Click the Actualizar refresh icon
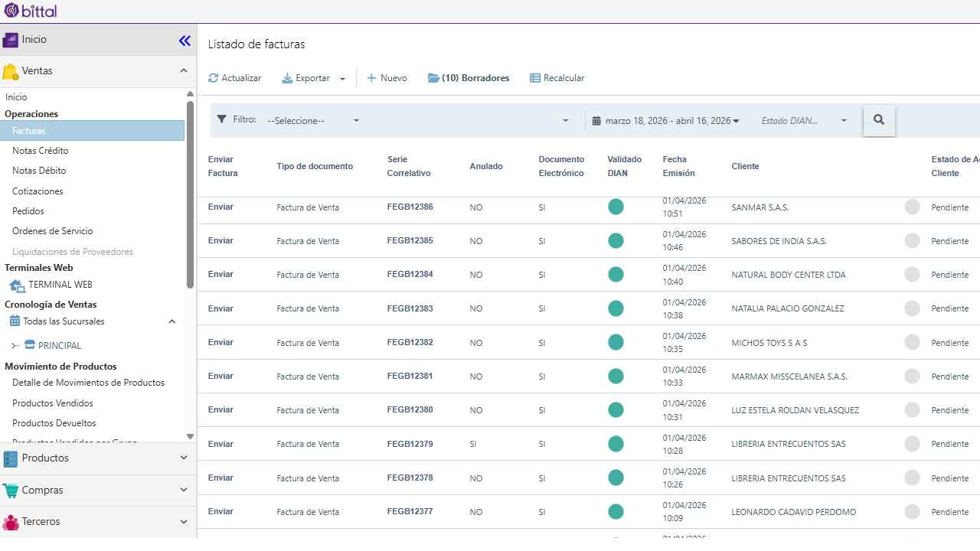 pyautogui.click(x=214, y=78)
